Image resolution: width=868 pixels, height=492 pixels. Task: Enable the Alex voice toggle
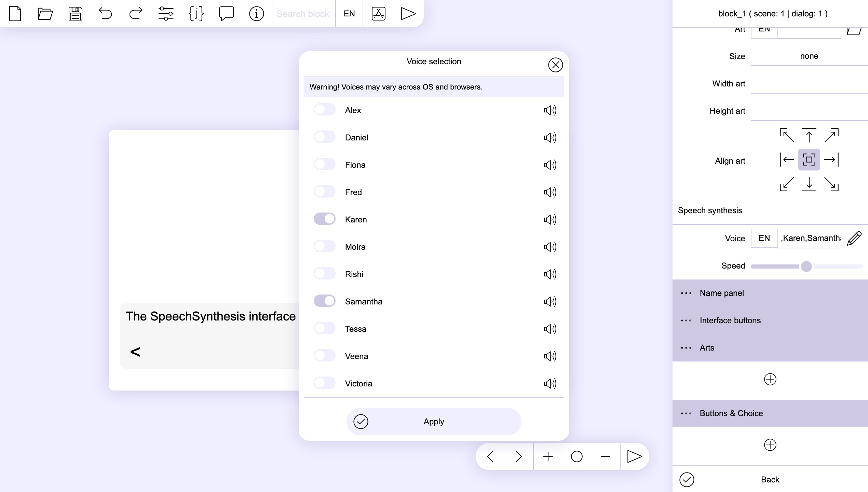(x=324, y=110)
